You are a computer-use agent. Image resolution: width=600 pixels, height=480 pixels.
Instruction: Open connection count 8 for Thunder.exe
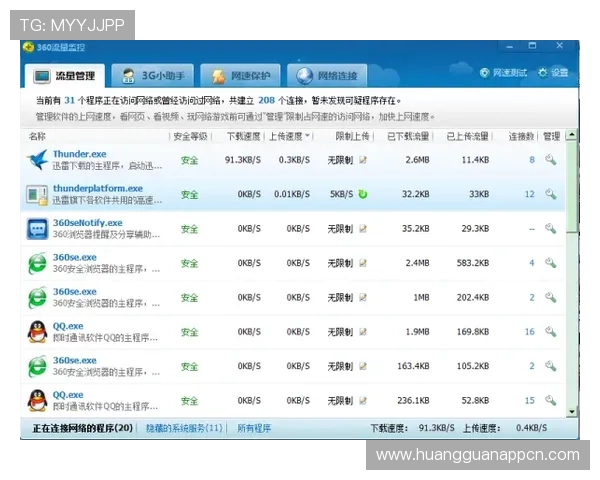pyautogui.click(x=531, y=160)
